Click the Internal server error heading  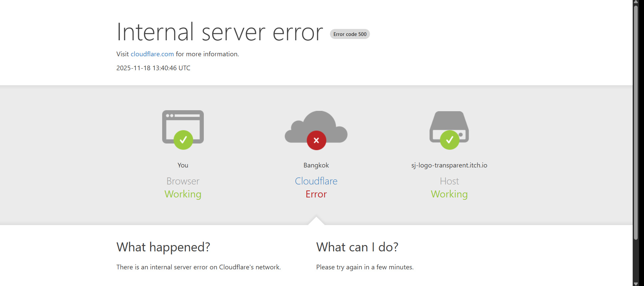220,32
